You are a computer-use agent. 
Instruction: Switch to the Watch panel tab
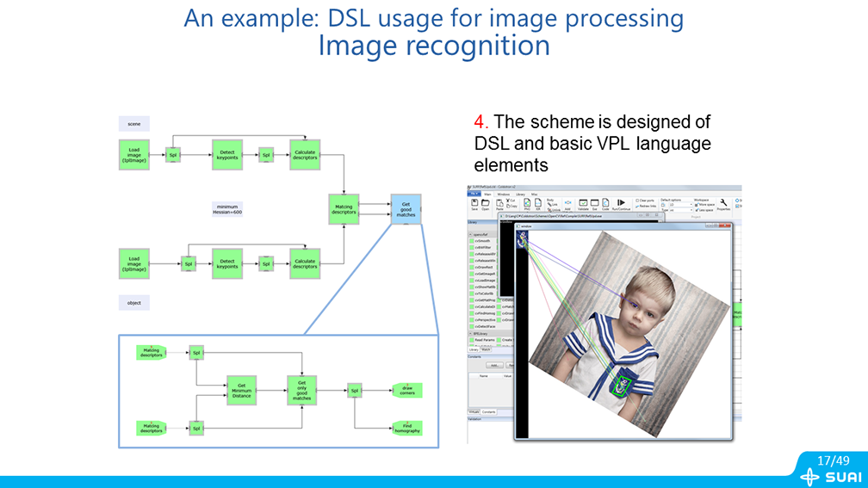click(487, 349)
